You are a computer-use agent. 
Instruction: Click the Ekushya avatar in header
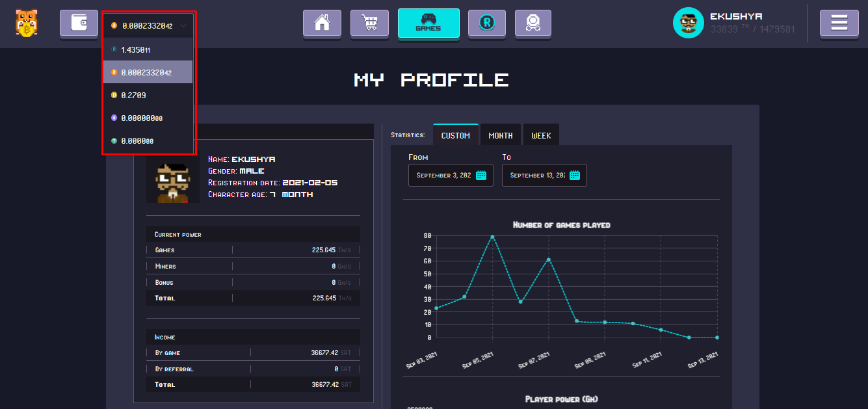(x=689, y=23)
